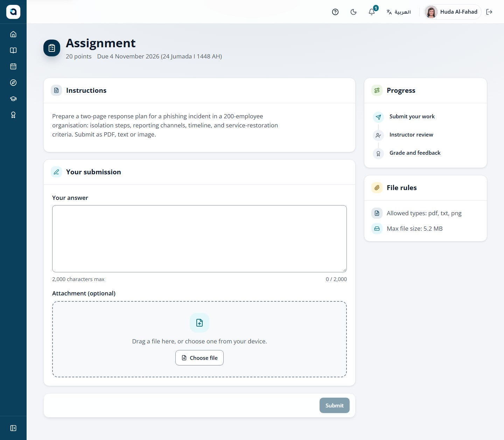The height and width of the screenshot is (440, 504).
Task: Click the Allowed types file icon
Action: (x=377, y=213)
